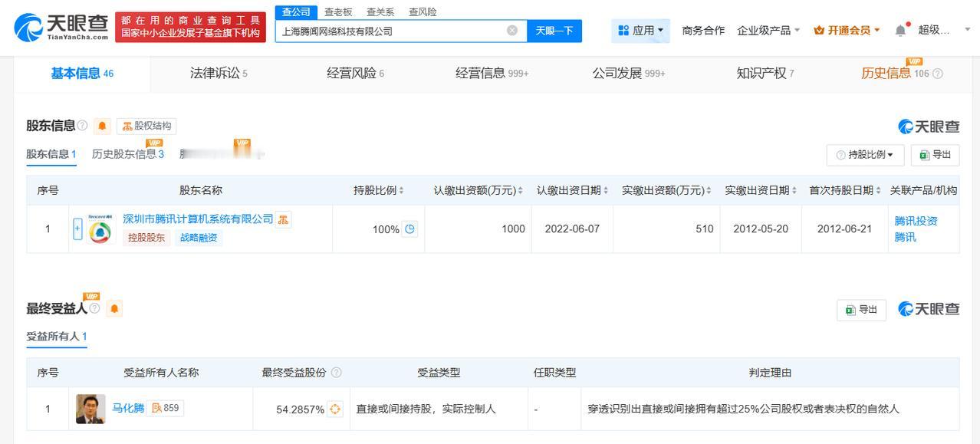Switch to the 查风险 search tab

pos(423,12)
